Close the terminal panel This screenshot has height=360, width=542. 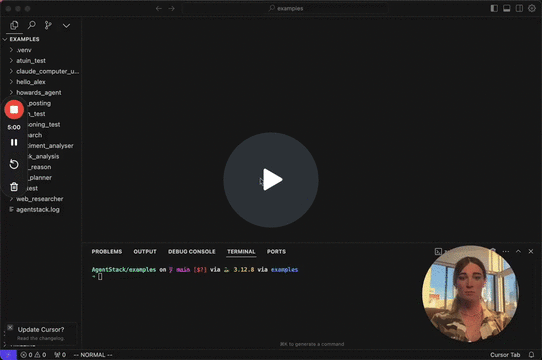(x=531, y=251)
